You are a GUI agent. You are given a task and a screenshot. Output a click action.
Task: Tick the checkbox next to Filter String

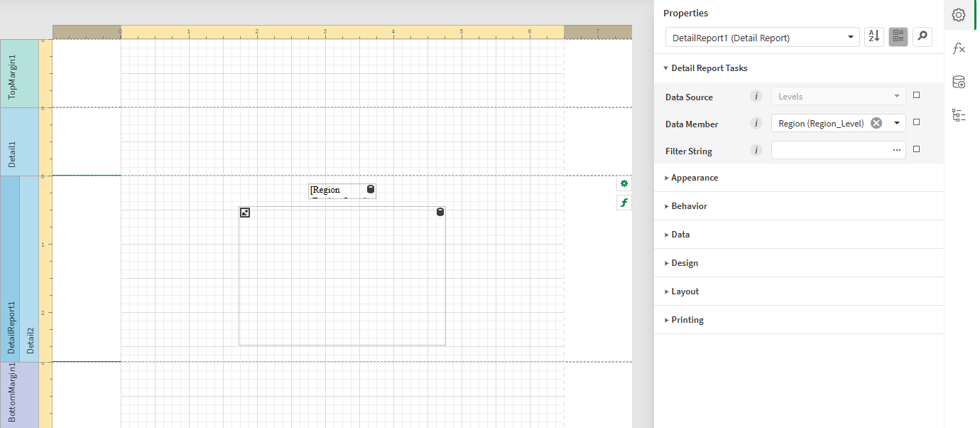(916, 149)
